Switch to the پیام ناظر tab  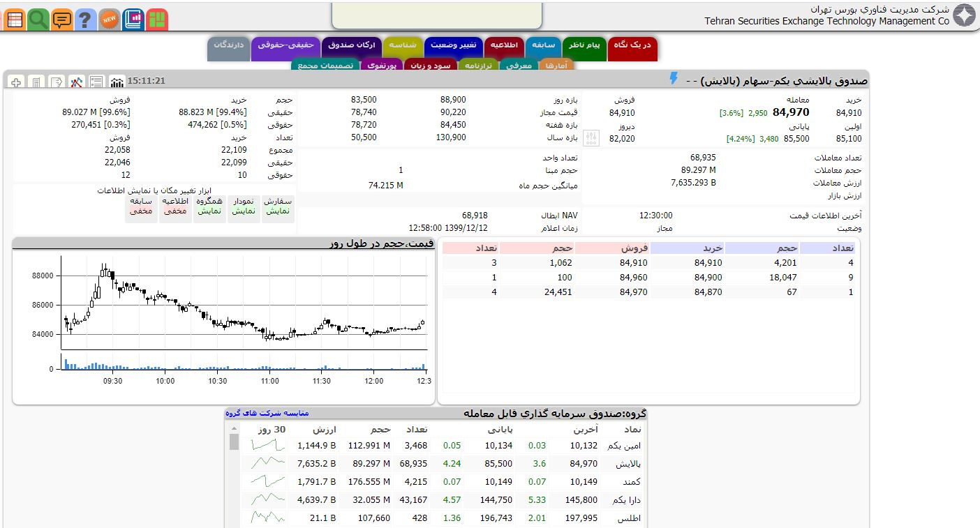coord(584,48)
